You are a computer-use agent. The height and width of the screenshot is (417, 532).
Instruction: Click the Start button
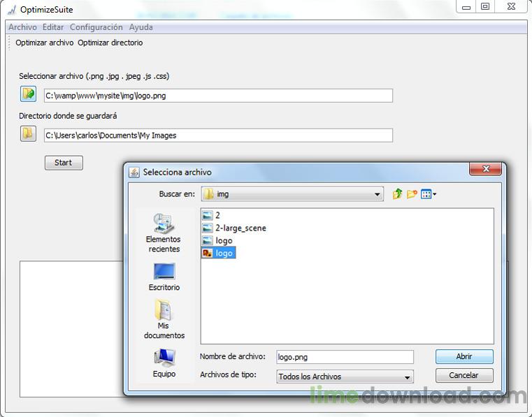(64, 163)
